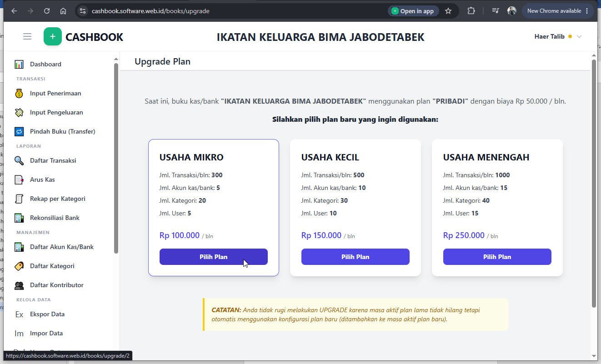The image size is (601, 364).
Task: Click the Daftar Kategori tag icon
Action: (19, 266)
